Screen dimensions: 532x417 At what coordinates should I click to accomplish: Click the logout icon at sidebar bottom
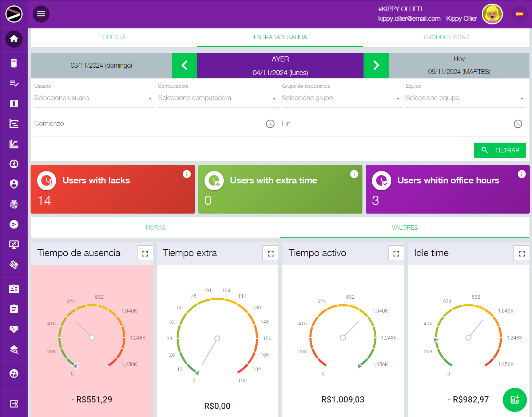(x=14, y=404)
